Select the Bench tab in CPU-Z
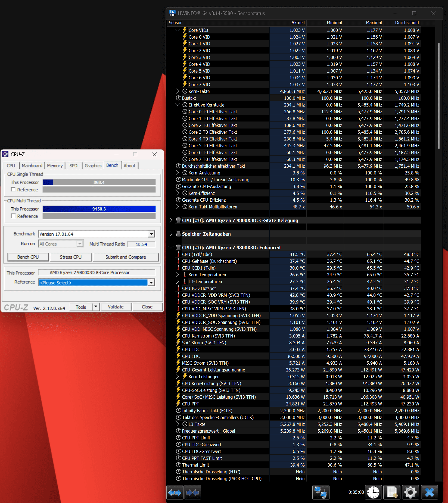This screenshot has height=503, width=448. coord(112,165)
